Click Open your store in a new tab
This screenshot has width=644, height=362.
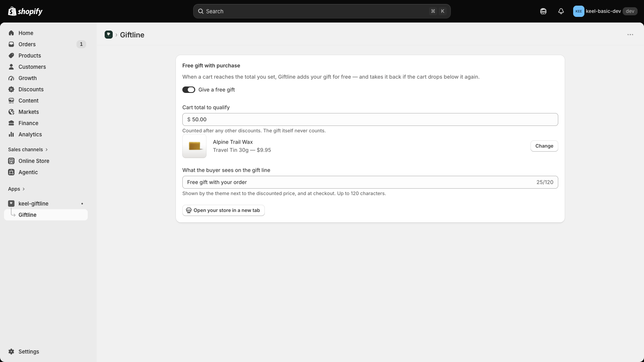click(223, 210)
